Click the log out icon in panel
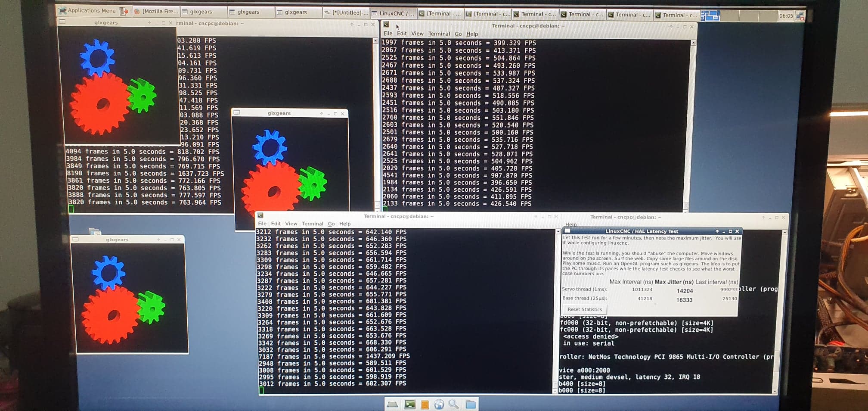The image size is (868, 411). pyautogui.click(x=124, y=11)
